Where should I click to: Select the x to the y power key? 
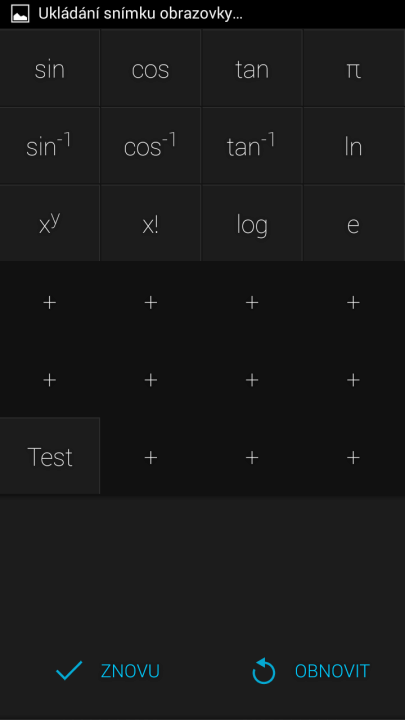[50, 223]
